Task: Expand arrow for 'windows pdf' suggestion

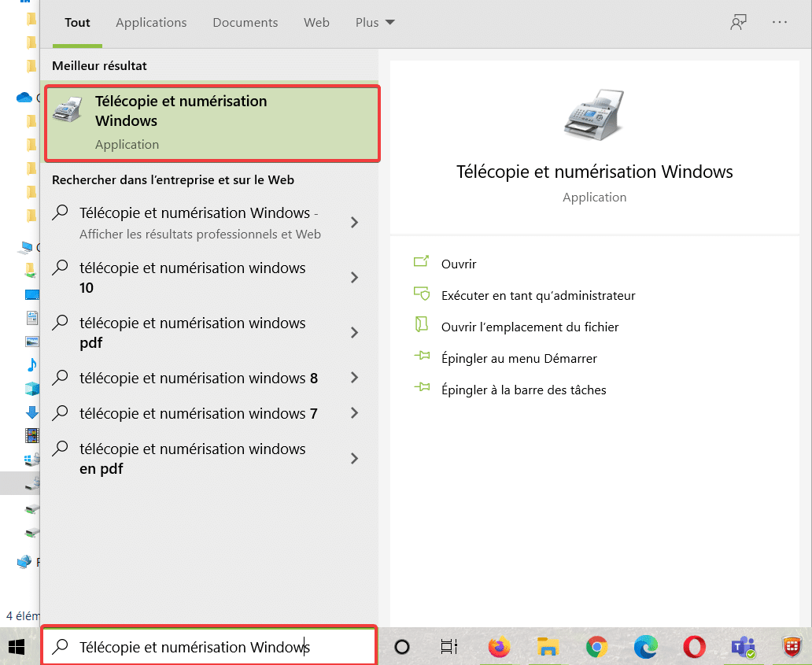Action: pos(355,332)
